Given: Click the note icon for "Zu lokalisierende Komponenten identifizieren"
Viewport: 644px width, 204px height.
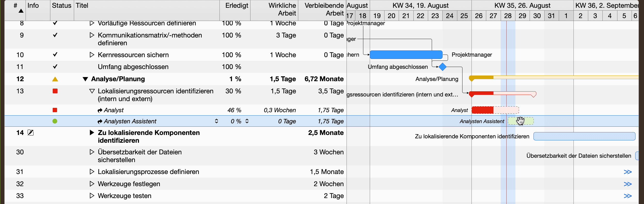Looking at the screenshot, I should [31, 133].
